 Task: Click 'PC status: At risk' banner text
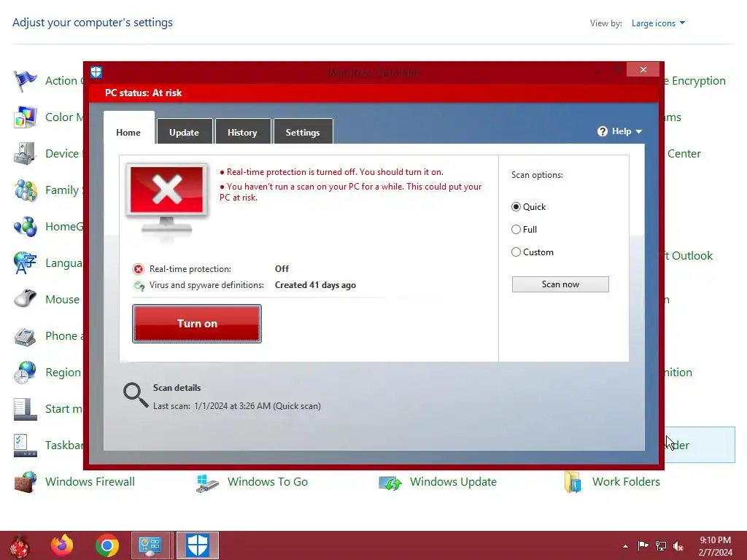pos(144,93)
